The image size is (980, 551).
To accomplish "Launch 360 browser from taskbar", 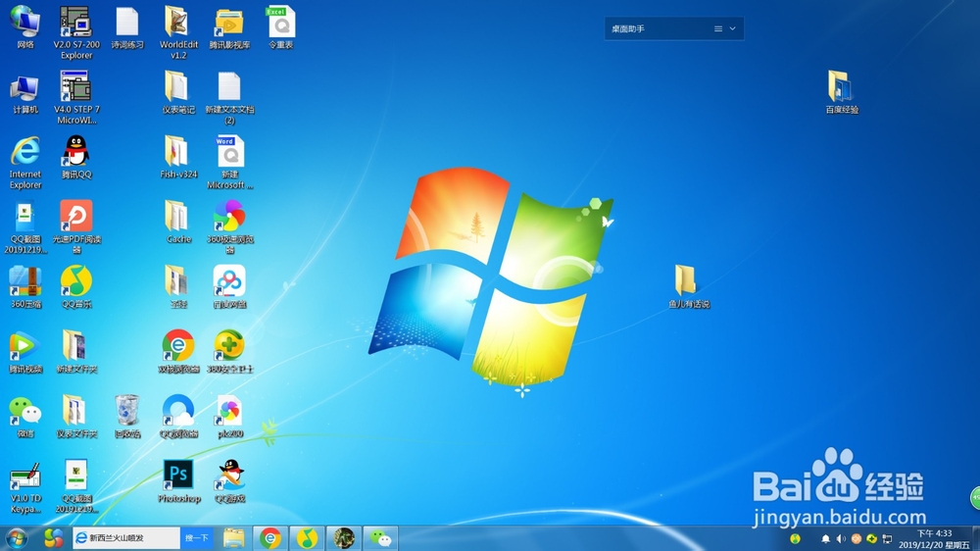I will (54, 538).
